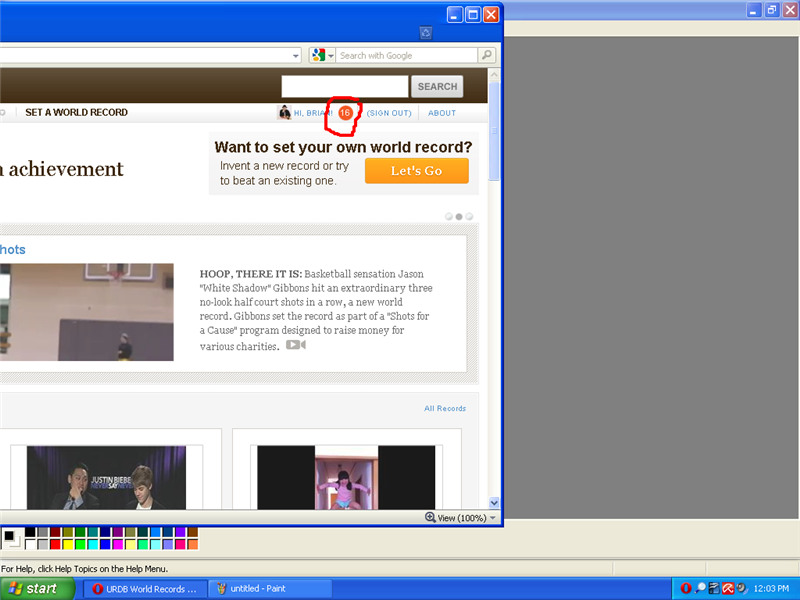The image size is (800, 600).
Task: Open the Justin Bieber record thumbnail
Action: point(106,477)
